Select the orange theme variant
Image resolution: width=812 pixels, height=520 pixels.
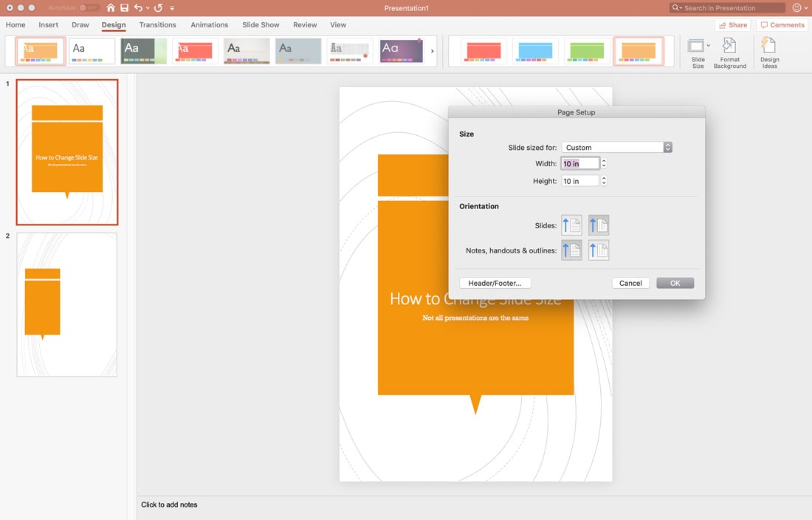click(639, 52)
